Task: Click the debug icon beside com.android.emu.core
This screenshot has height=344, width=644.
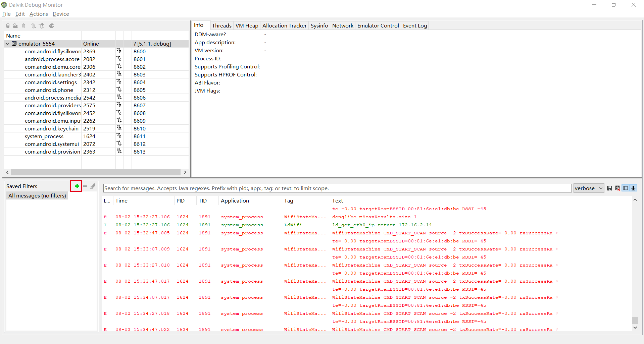Action: (x=119, y=66)
